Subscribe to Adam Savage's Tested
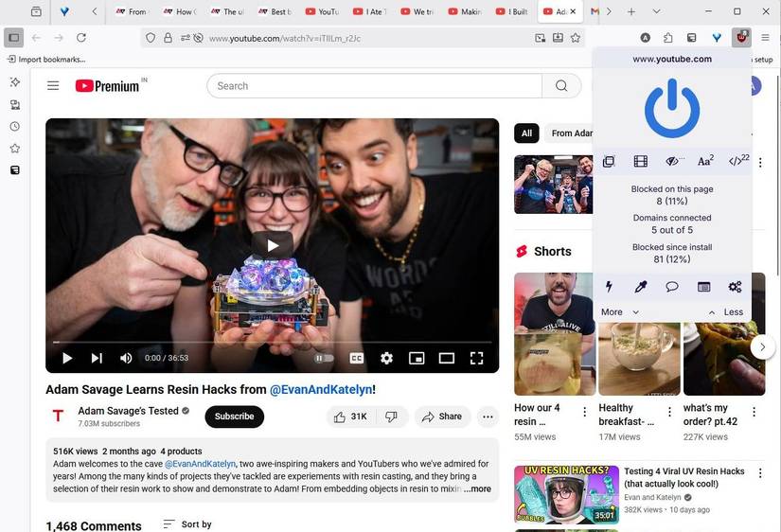 [x=234, y=417]
